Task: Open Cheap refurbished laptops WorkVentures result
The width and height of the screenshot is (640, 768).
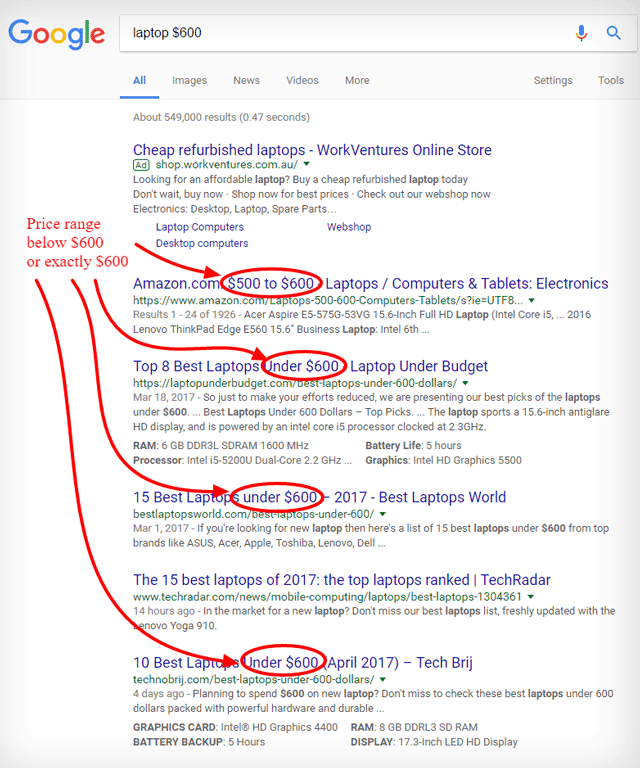Action: tap(312, 150)
